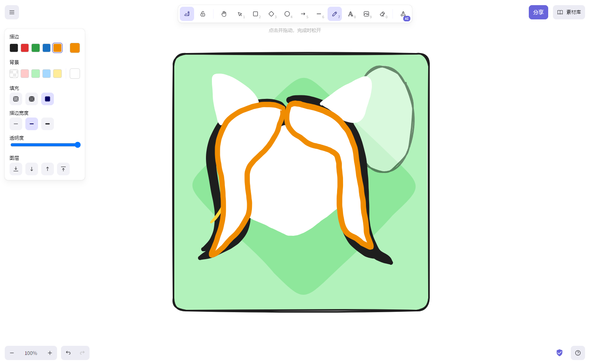Bring layer to front
Viewport: 589px width, 364px height.
click(63, 169)
